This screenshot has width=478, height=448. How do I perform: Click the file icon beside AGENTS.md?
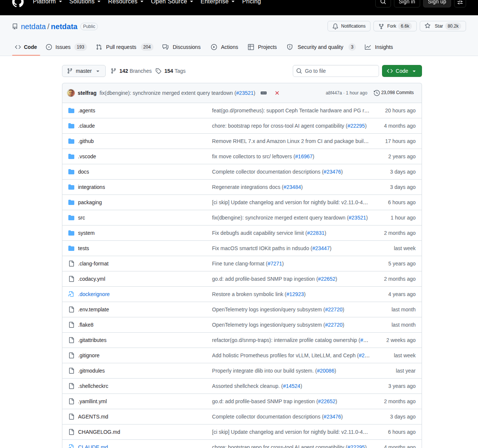(x=71, y=417)
